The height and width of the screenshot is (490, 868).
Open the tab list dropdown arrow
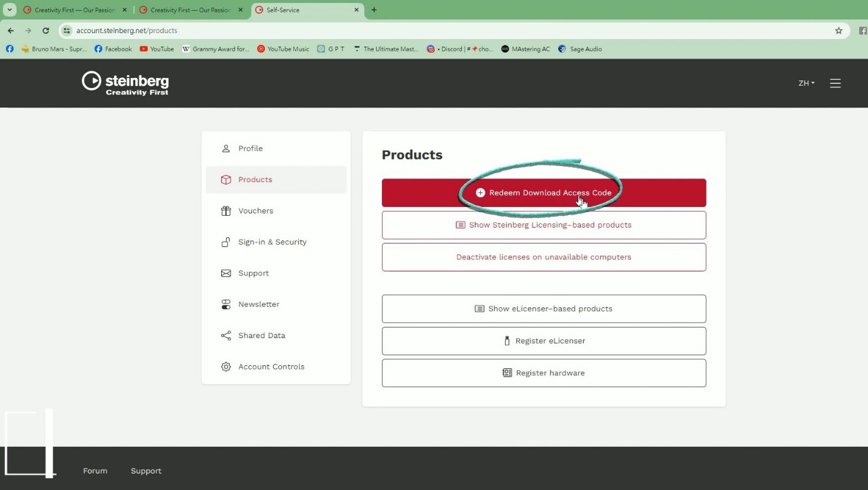coord(9,10)
